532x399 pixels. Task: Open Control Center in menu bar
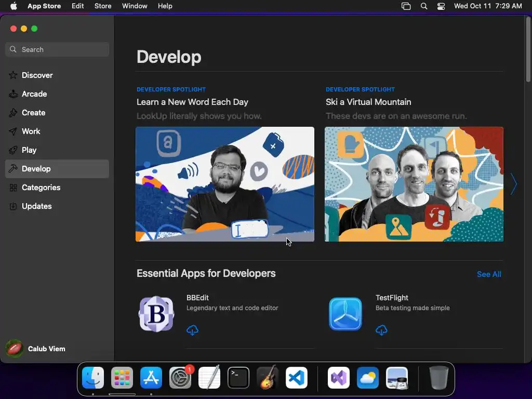pos(441,6)
